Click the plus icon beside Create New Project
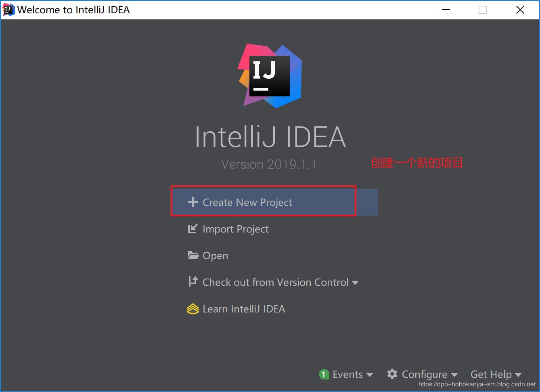The image size is (540, 392). 193,202
